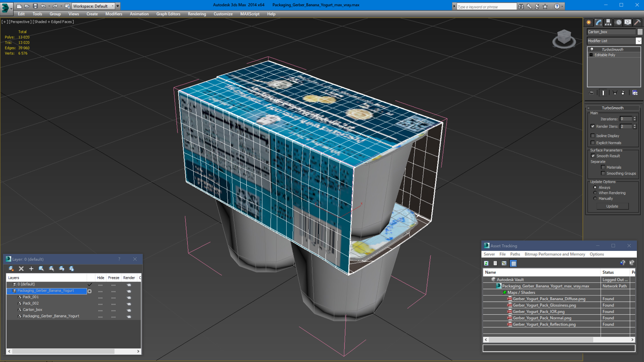Viewport: 644px width, 362px height.
Task: Click New Scene icon in title bar
Action: pyautogui.click(x=19, y=6)
